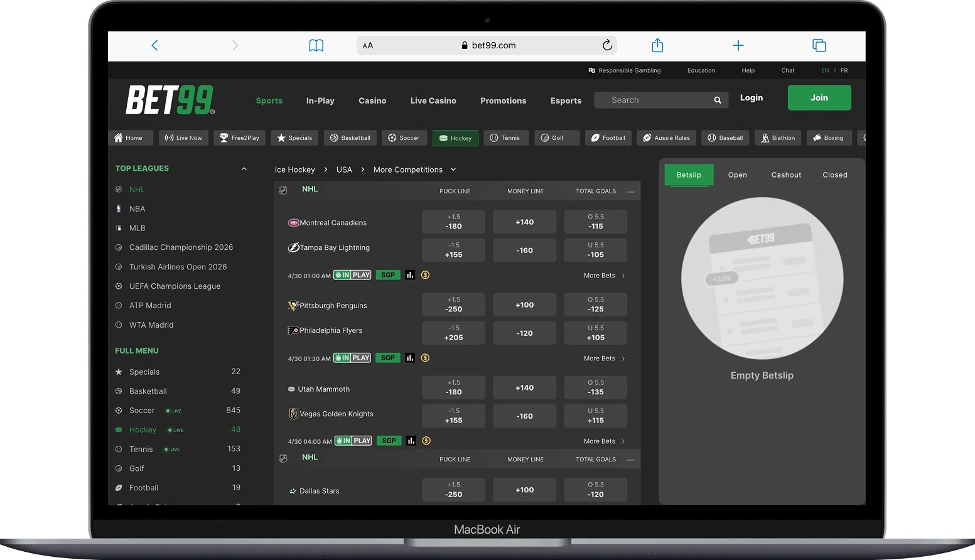Click coin icon for the 4/30 01:00 AM game
The image size is (975, 560).
(x=425, y=275)
